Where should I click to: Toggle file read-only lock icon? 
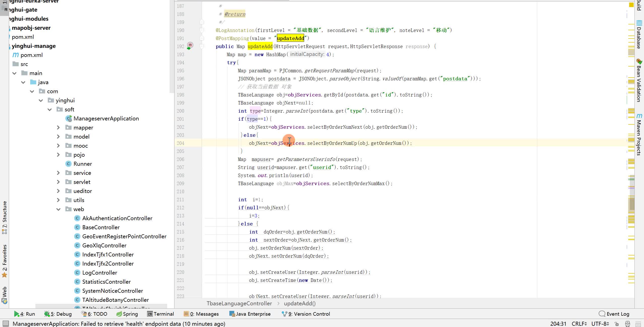(617, 324)
